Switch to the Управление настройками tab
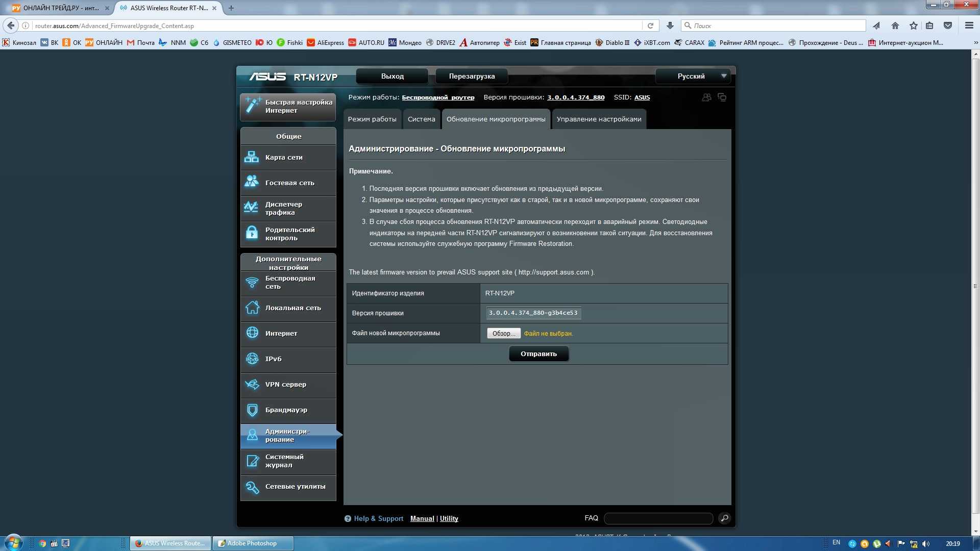This screenshot has width=980, height=551. (599, 119)
